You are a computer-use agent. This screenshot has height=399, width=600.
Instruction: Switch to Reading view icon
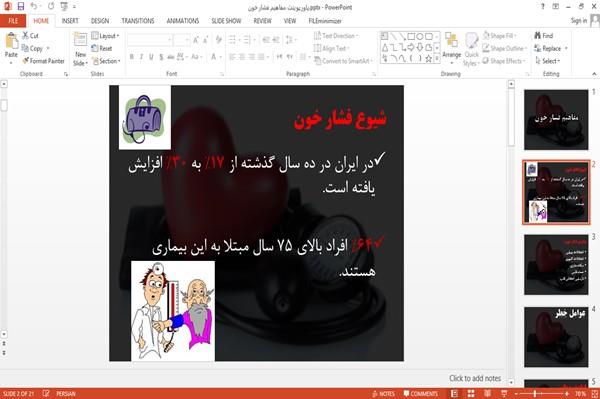[x=488, y=394]
